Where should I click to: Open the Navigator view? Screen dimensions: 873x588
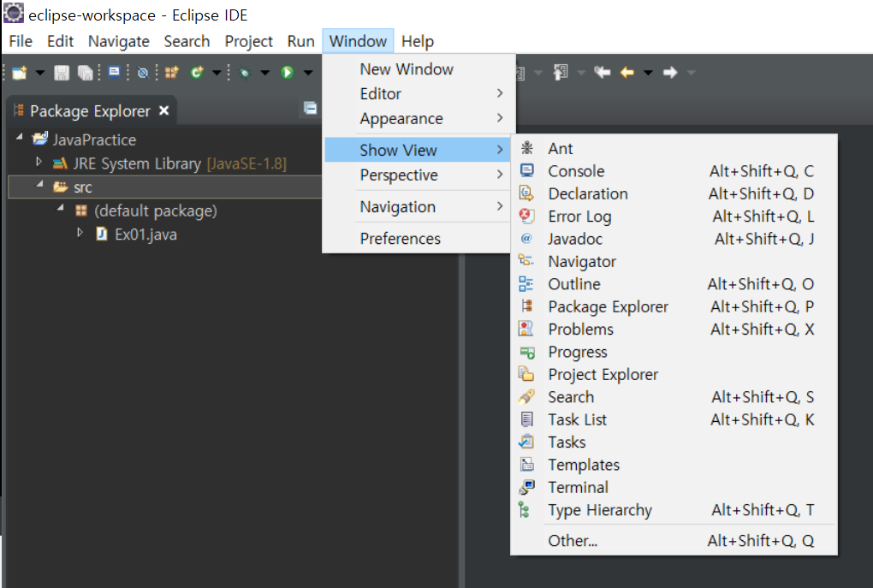coord(674,261)
